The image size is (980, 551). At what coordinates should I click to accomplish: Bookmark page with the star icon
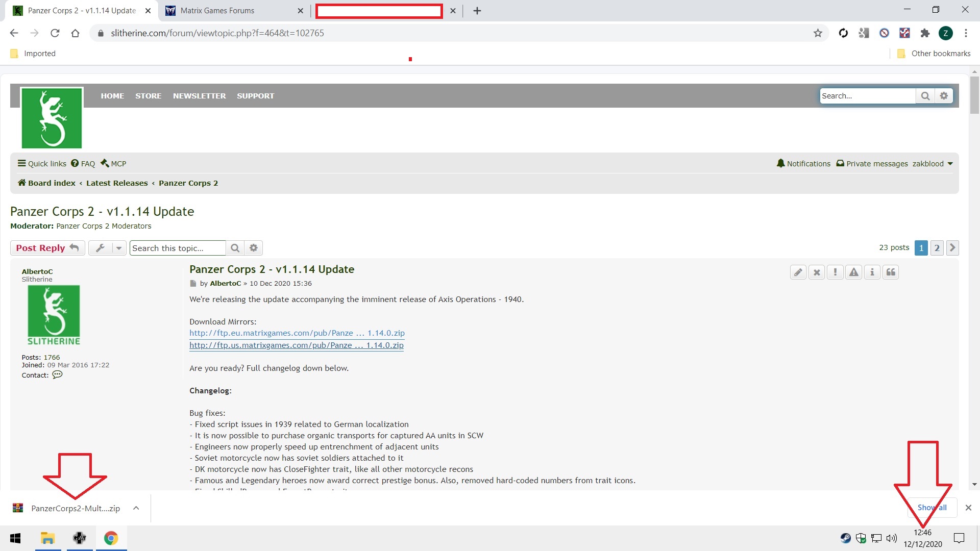click(818, 33)
